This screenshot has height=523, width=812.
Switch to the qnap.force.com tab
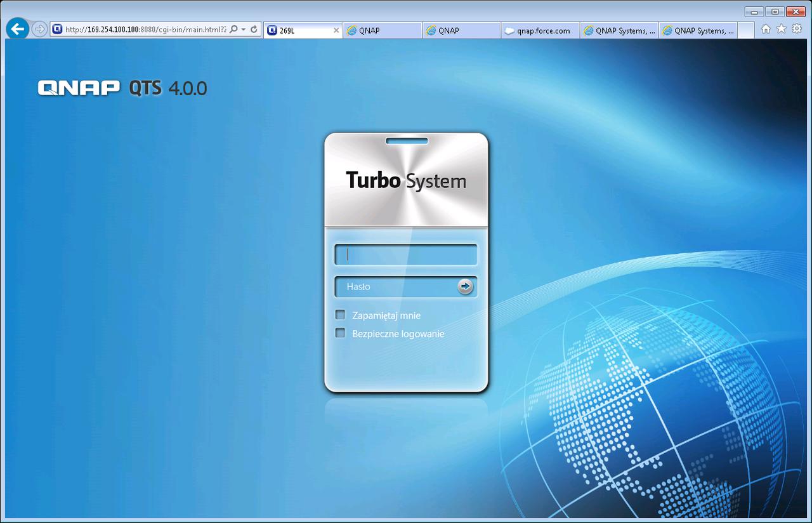click(540, 30)
